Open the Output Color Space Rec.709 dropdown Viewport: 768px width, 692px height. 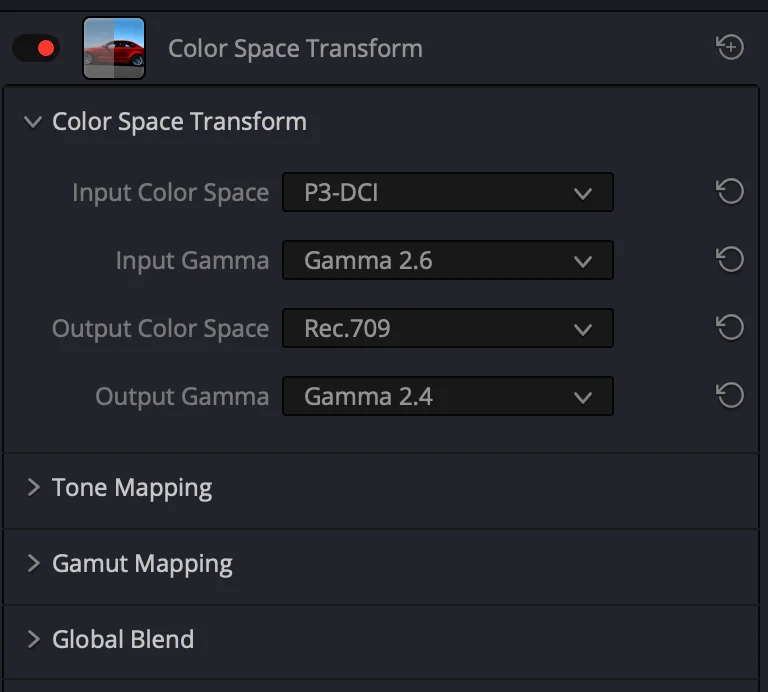click(x=448, y=328)
